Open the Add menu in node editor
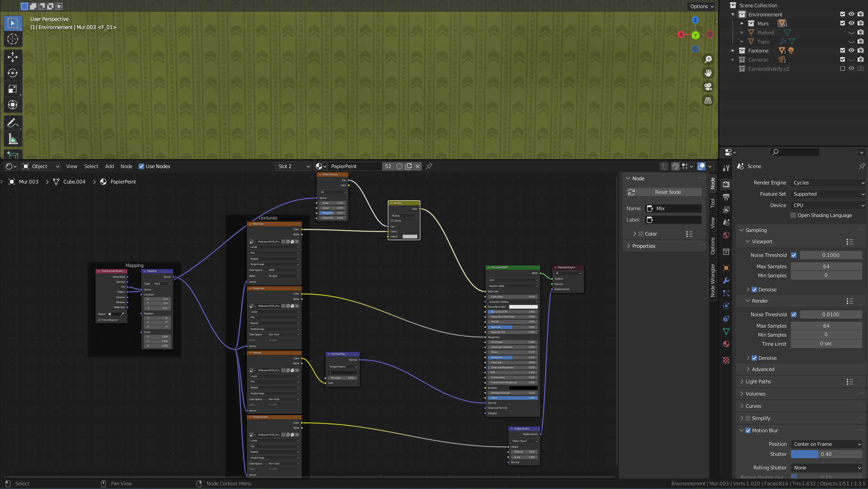Screen dimensions: 868x489 (x=109, y=166)
